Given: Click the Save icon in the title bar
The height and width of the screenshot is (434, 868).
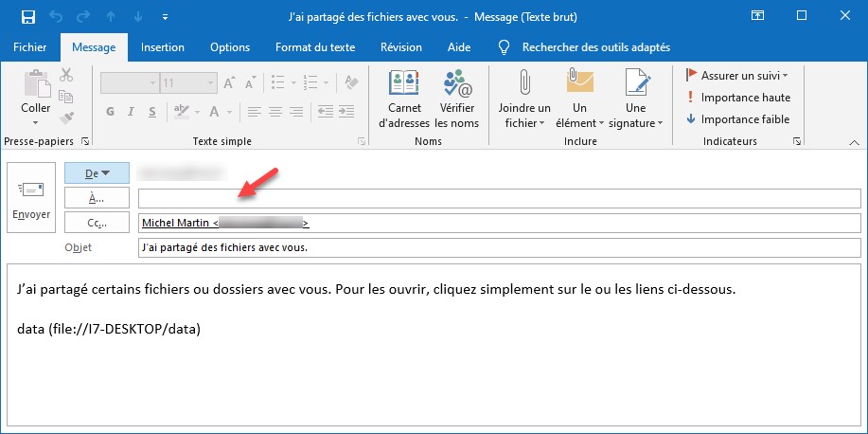Looking at the screenshot, I should coord(28,17).
